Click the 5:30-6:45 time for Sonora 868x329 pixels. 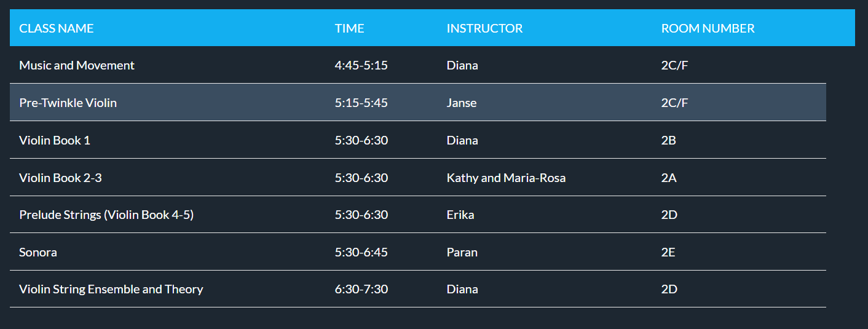(x=361, y=252)
